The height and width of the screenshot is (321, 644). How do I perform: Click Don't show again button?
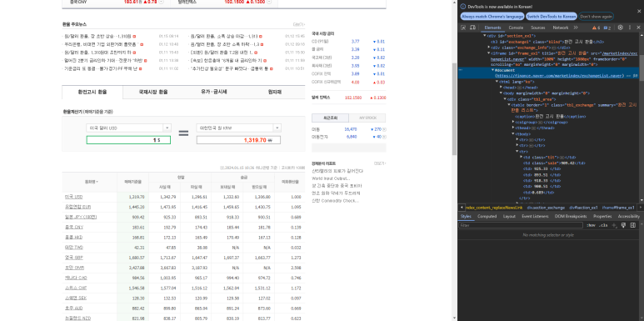[x=596, y=17]
